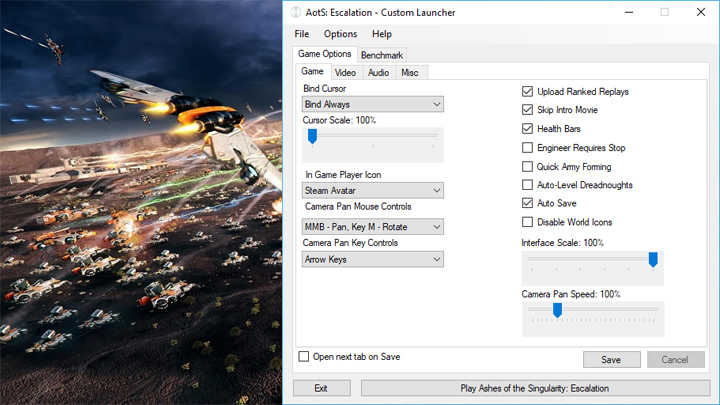The image size is (720, 405).
Task: Expand the In Game Player Icon dropdown
Action: (x=372, y=191)
